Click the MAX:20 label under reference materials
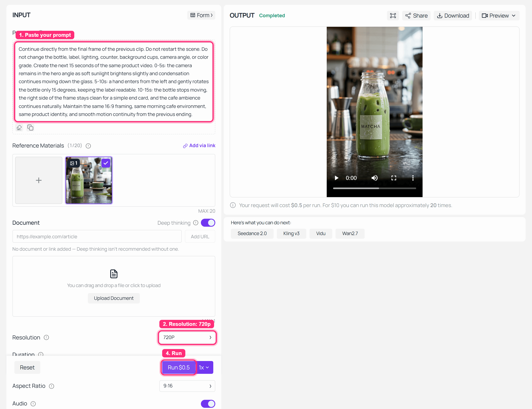Image resolution: width=532 pixels, height=409 pixels. (x=207, y=211)
